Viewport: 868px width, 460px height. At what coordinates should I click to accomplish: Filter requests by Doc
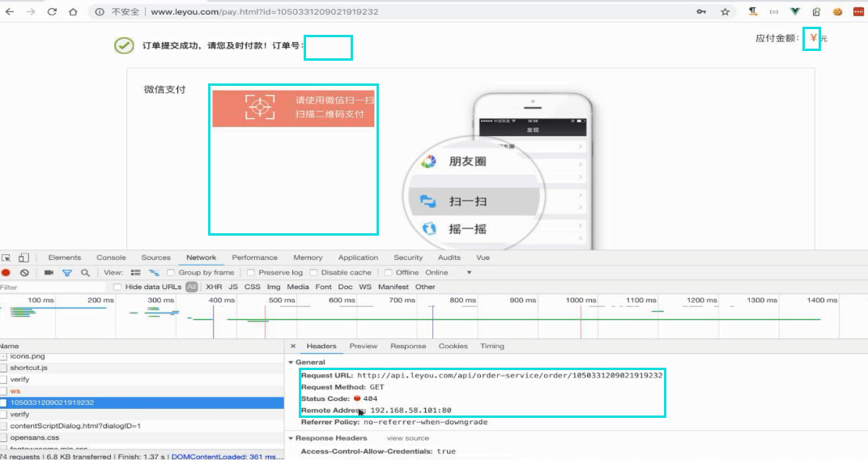click(x=345, y=287)
